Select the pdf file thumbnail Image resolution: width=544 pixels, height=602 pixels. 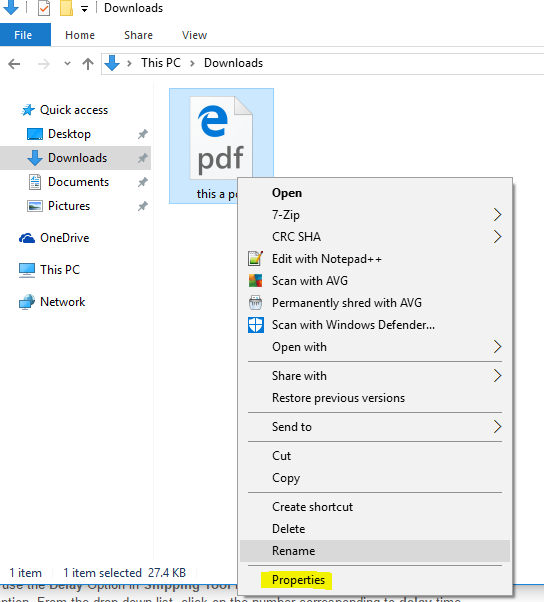coord(222,137)
